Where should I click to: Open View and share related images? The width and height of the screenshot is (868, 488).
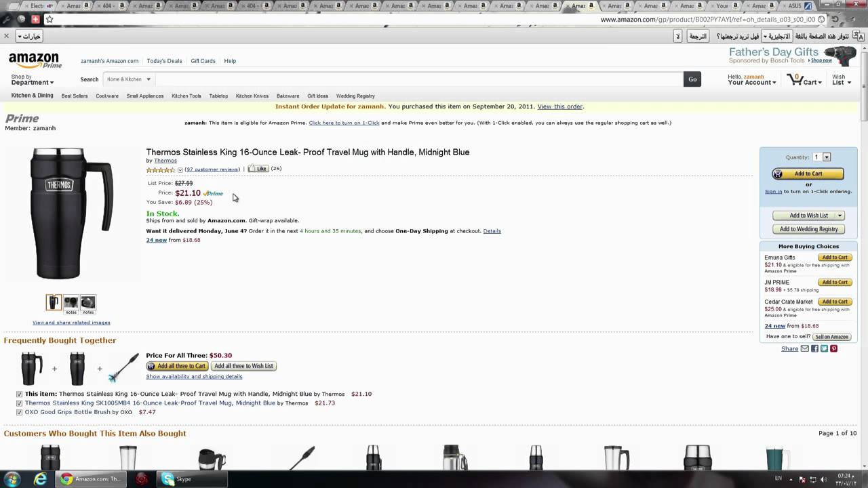[x=71, y=323]
